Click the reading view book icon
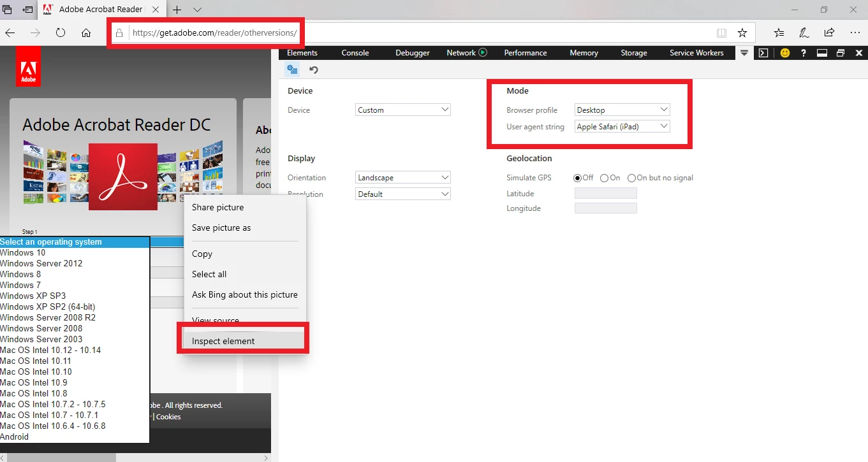Screen dimensions: 868x462 click(x=721, y=32)
